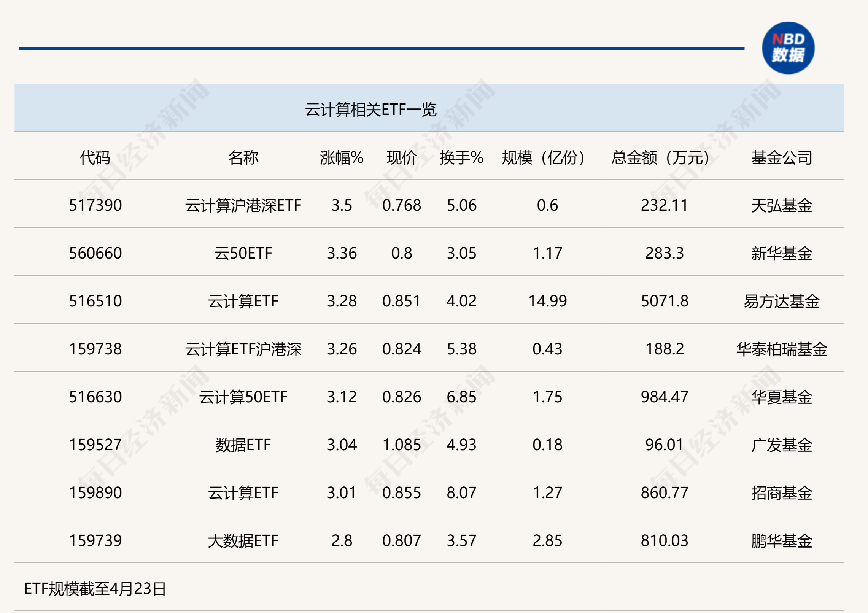Click the 5071.8 total amount cell
Screen dimensions: 868x613
tap(665, 301)
